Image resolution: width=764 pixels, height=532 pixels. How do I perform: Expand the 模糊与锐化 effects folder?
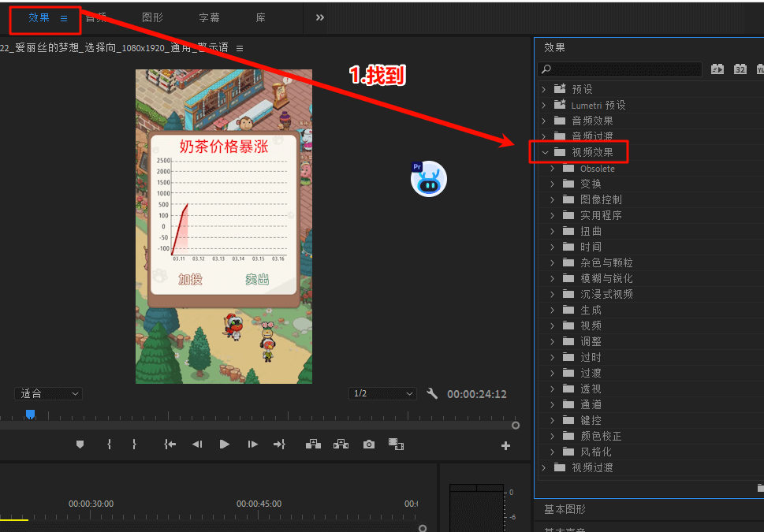pyautogui.click(x=553, y=278)
